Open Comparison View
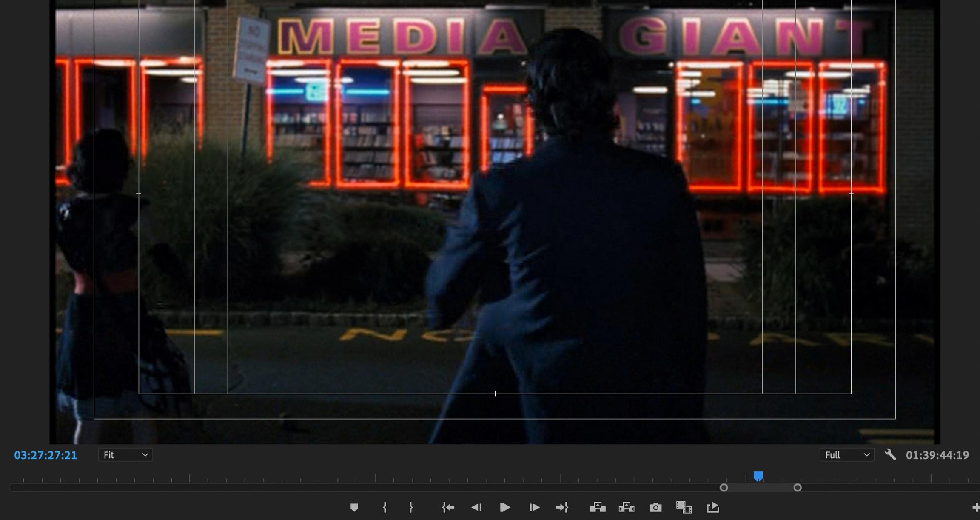Screen dimensions: 980x520 click(x=684, y=507)
